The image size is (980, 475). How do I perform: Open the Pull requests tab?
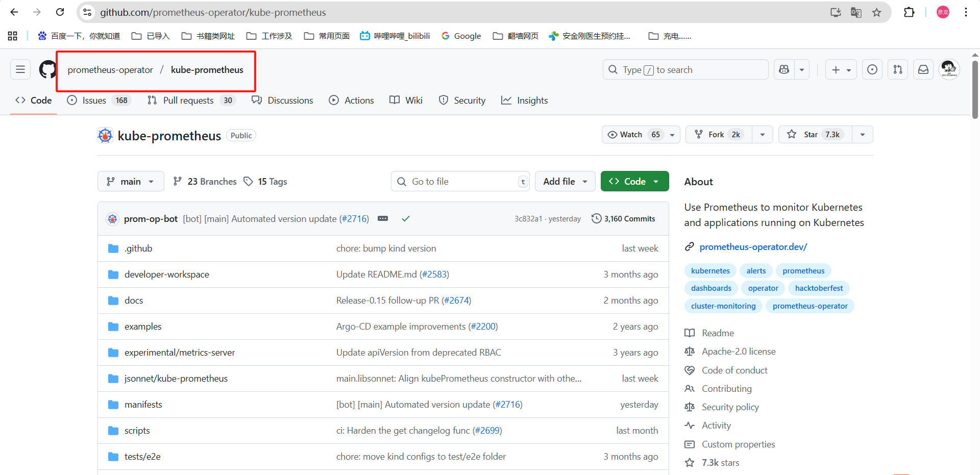(x=191, y=101)
